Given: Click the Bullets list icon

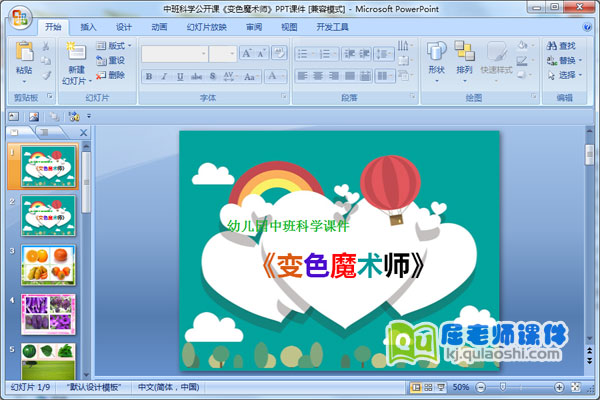Looking at the screenshot, I should coord(305,54).
